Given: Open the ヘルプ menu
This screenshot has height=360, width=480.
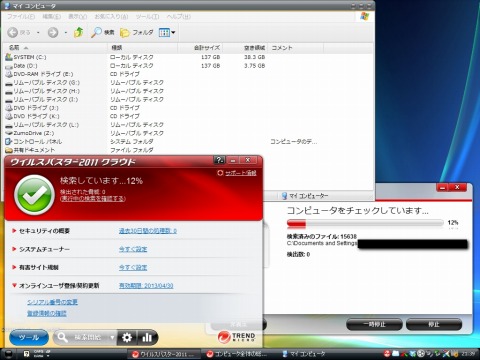Looking at the screenshot, I should [x=178, y=16].
